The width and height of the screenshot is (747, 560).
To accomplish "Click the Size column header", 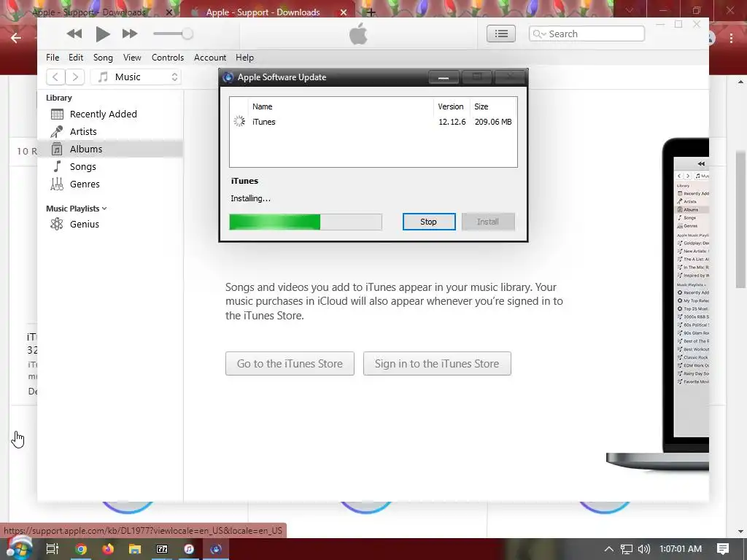I will [x=481, y=106].
